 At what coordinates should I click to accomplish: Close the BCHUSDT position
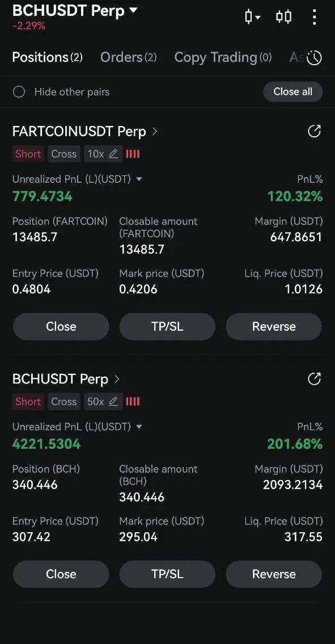61,574
